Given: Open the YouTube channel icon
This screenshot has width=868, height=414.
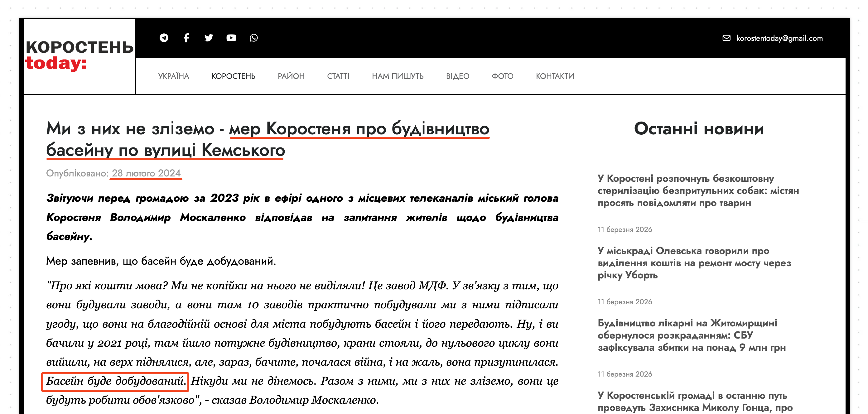Looking at the screenshot, I should coord(231,38).
